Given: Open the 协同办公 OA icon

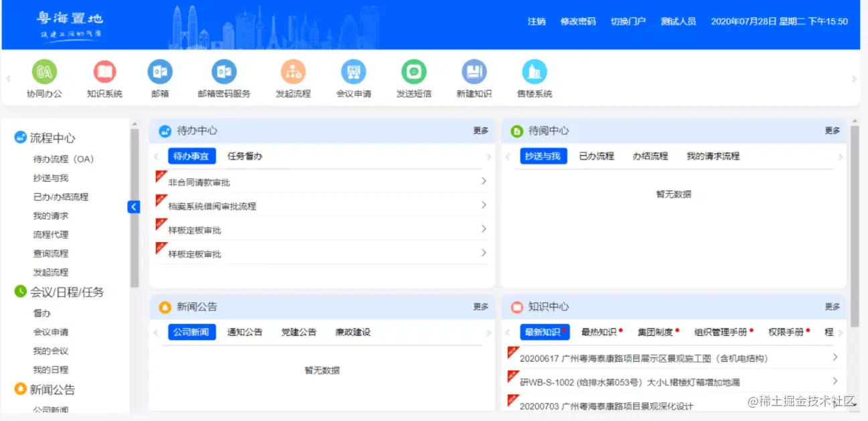Looking at the screenshot, I should pyautogui.click(x=44, y=72).
